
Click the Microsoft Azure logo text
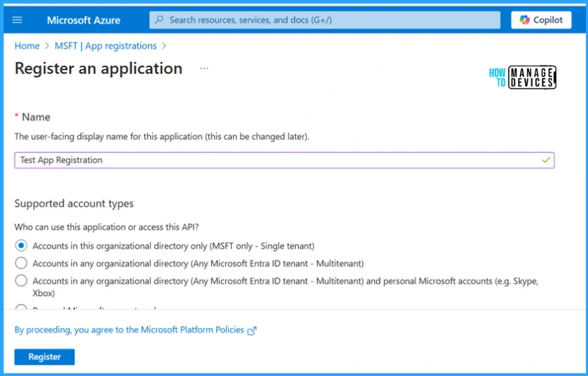click(84, 21)
